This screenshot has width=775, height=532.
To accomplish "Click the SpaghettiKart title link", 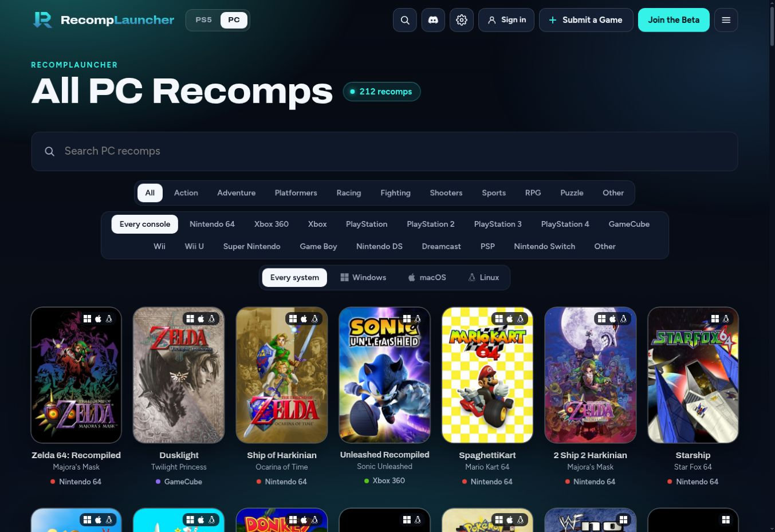I will [x=487, y=455].
